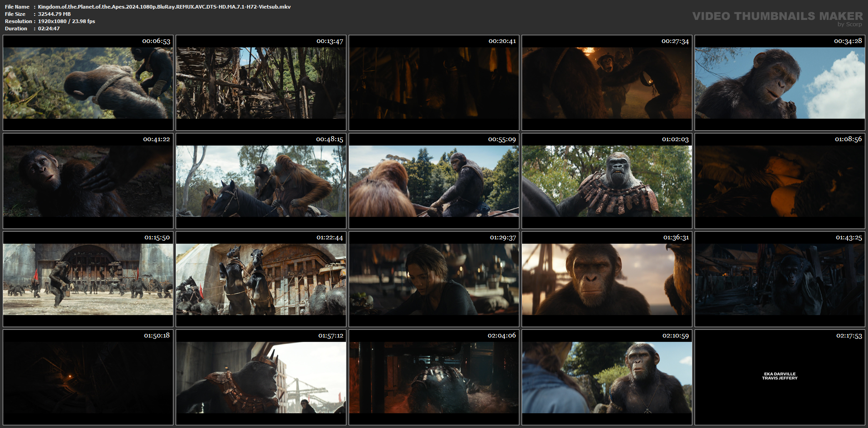868x428 pixels.
Task: Click the duration value 02:24:47
Action: (49, 29)
